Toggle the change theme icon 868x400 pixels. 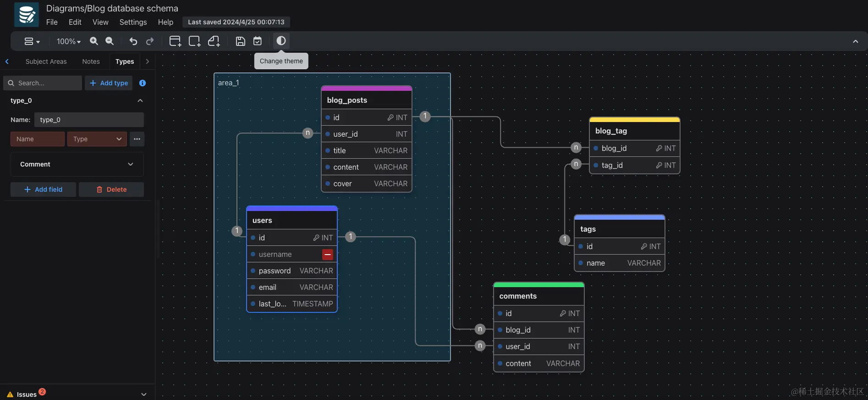pyautogui.click(x=281, y=41)
